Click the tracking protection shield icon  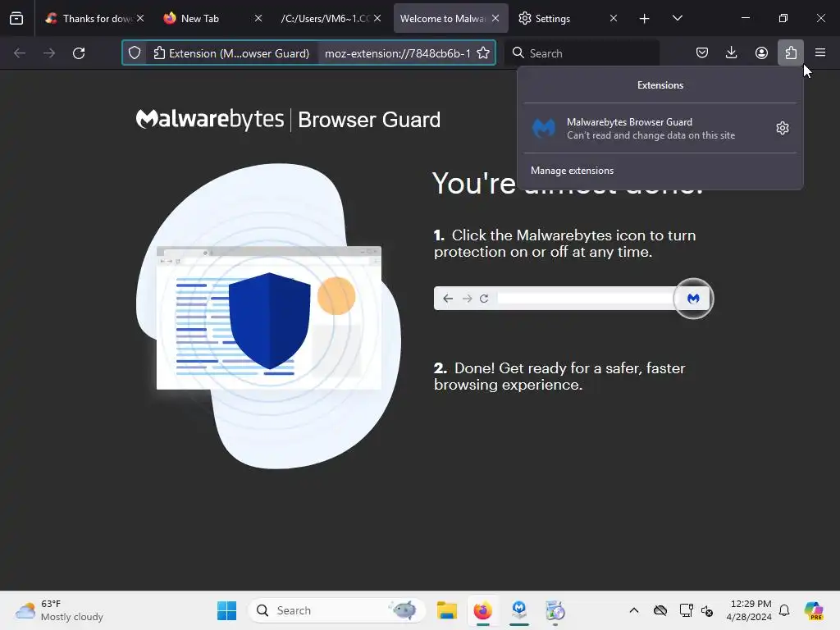point(135,53)
